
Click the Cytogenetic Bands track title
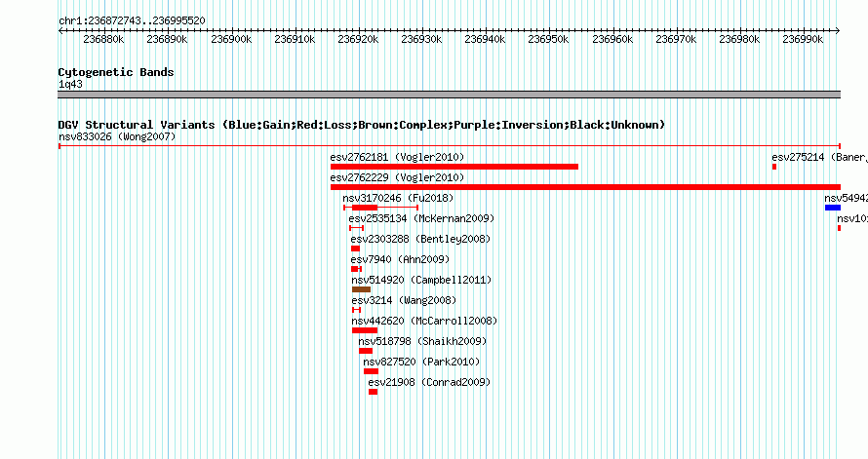(x=116, y=72)
